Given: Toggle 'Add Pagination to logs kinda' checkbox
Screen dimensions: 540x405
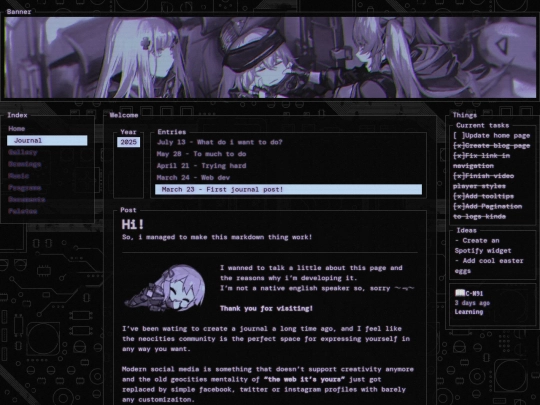Looking at the screenshot, I should (459, 206).
